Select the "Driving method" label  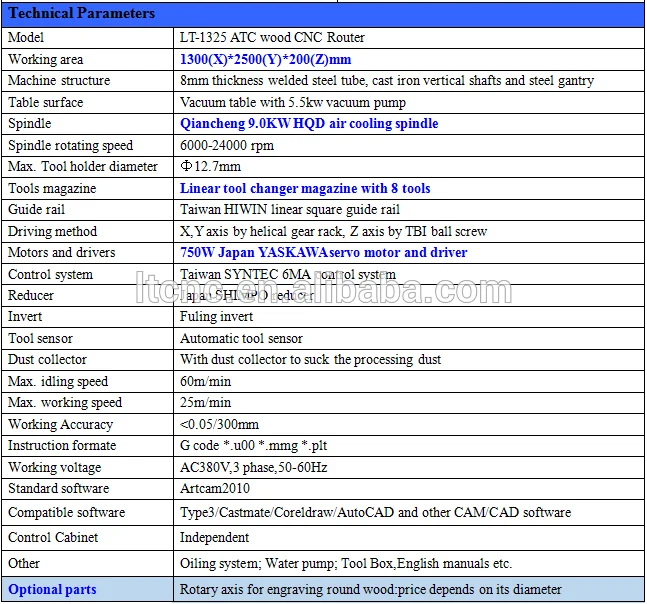coord(52,231)
